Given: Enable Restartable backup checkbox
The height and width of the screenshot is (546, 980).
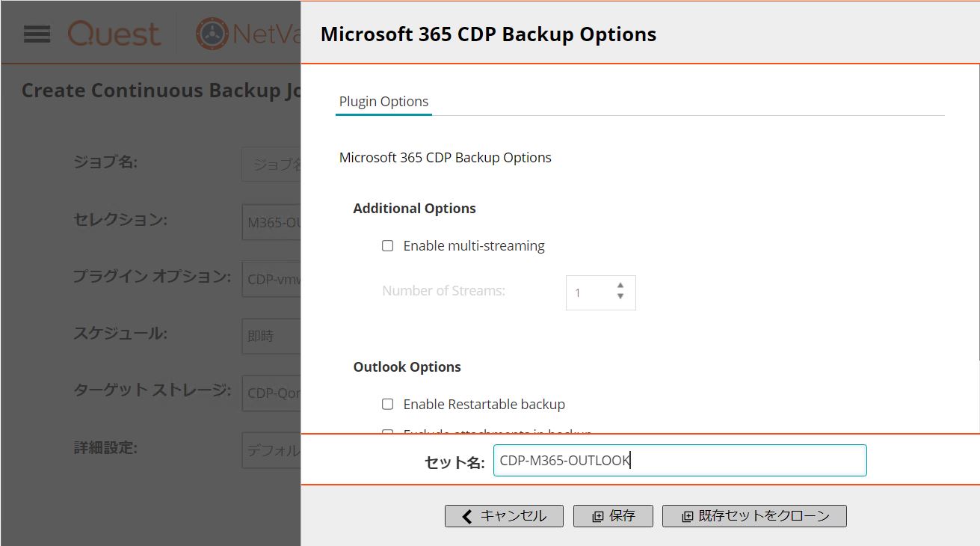Looking at the screenshot, I should click(387, 404).
